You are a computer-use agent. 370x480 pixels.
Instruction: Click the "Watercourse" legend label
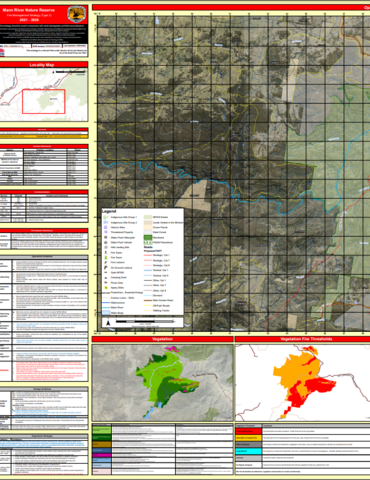pos(118,303)
